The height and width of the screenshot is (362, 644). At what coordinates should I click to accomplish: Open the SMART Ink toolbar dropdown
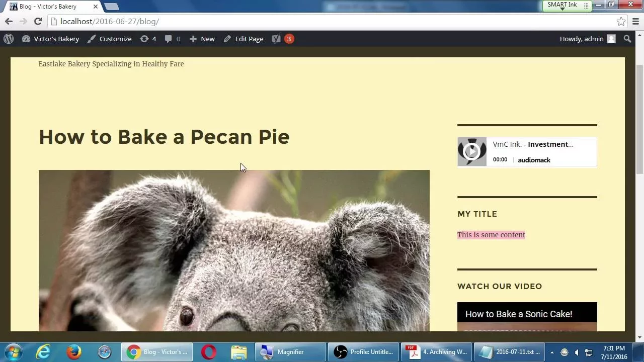(562, 9)
